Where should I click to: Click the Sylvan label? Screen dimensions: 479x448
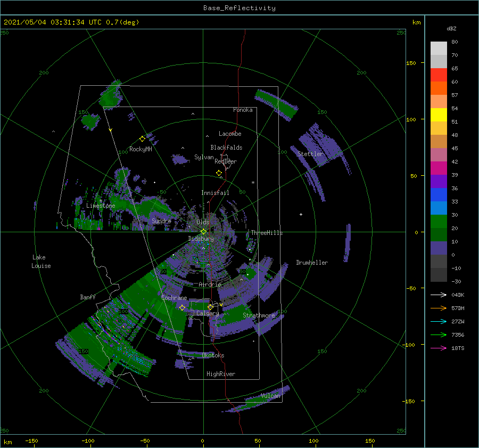pyautogui.click(x=204, y=157)
